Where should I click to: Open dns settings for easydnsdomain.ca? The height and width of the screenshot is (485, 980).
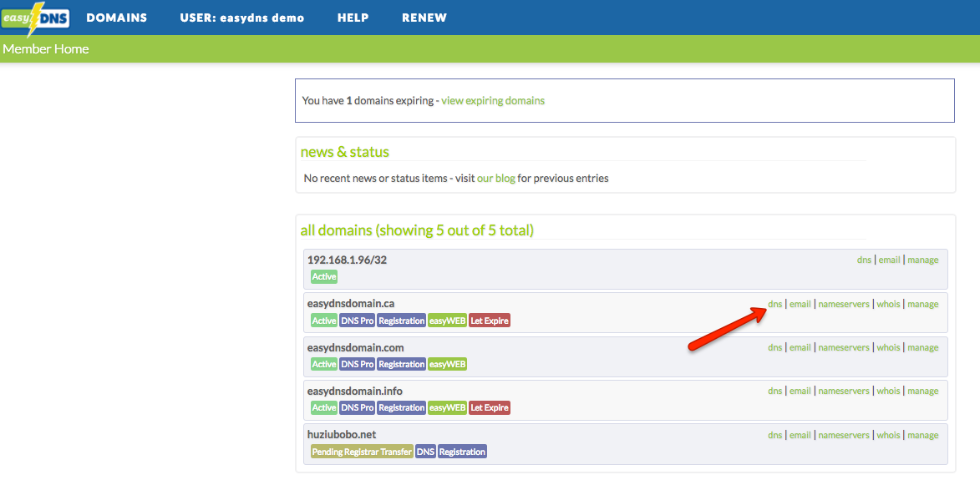(x=775, y=304)
